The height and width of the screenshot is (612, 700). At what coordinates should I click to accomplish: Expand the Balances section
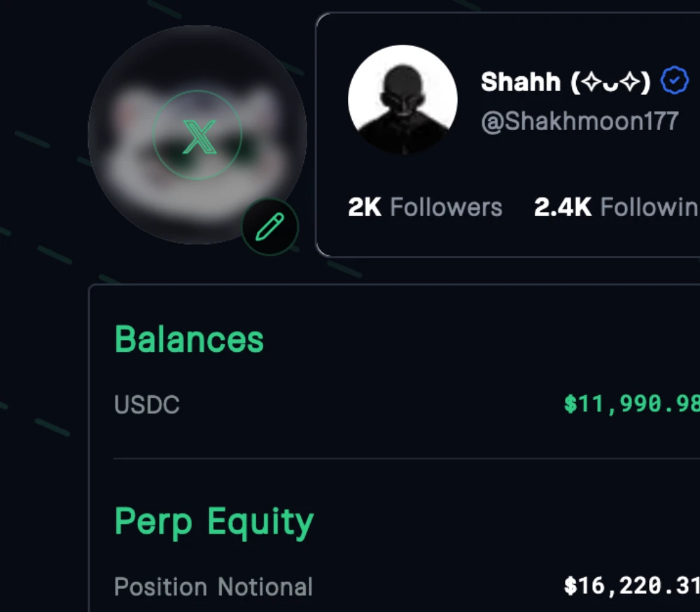click(x=188, y=339)
